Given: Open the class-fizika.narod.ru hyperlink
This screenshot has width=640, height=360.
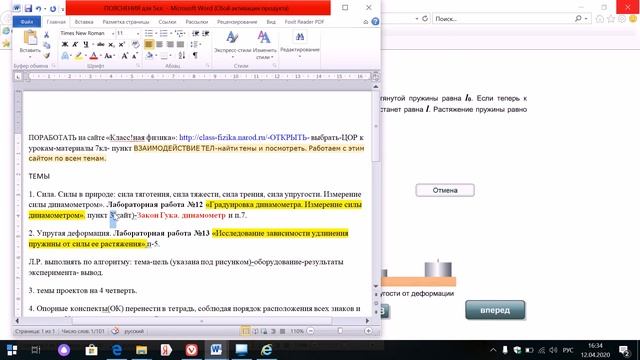Looking at the screenshot, I should [244, 138].
